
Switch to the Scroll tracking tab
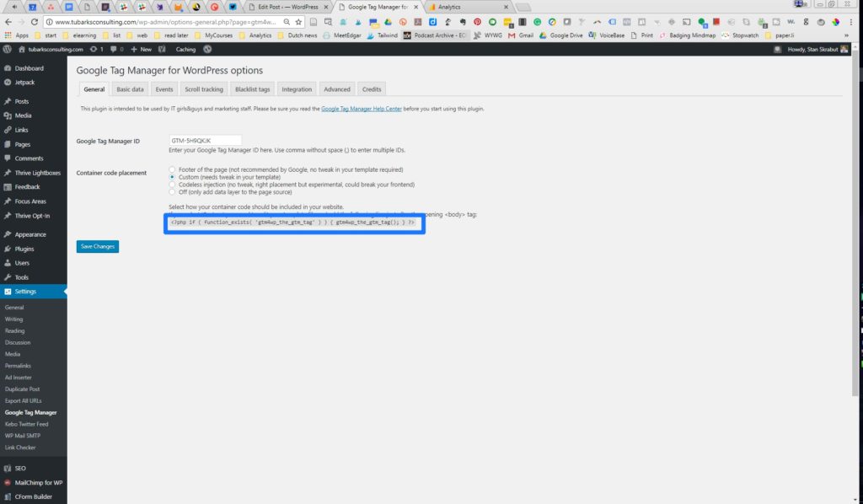coord(203,89)
